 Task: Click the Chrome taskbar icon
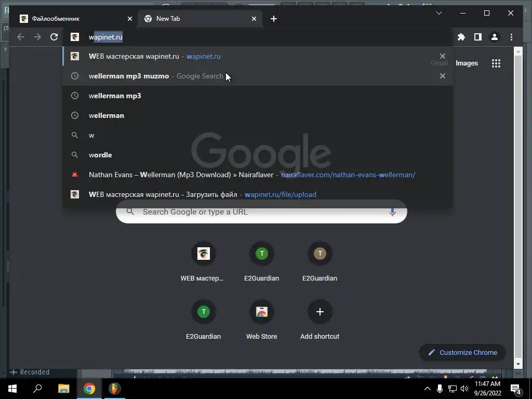point(89,389)
